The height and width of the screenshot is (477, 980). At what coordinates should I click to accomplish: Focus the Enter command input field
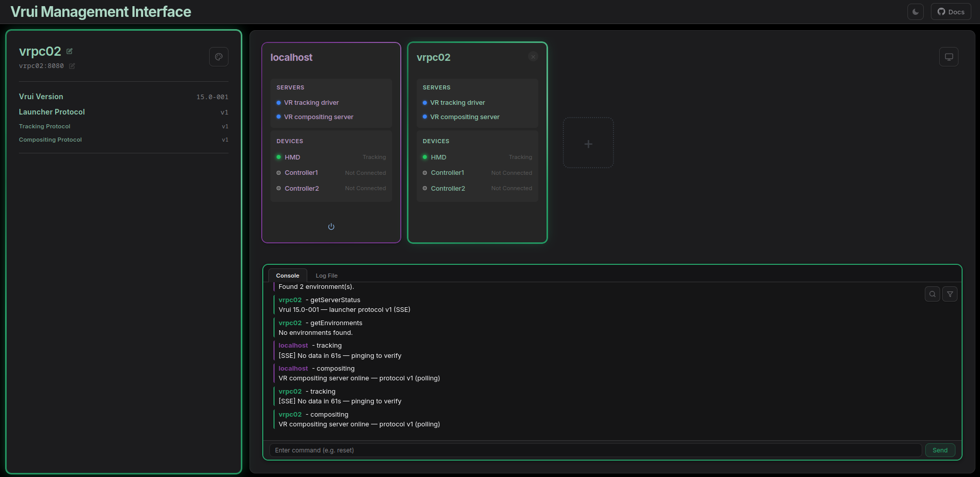[x=596, y=450]
